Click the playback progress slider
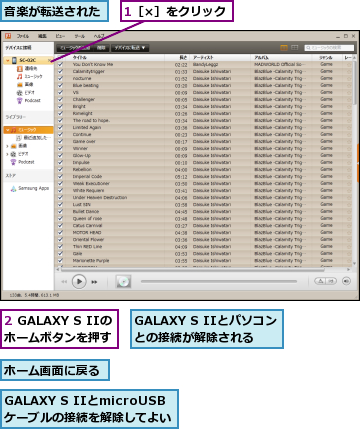Viewport: 360px width, 429px height. (219, 281)
